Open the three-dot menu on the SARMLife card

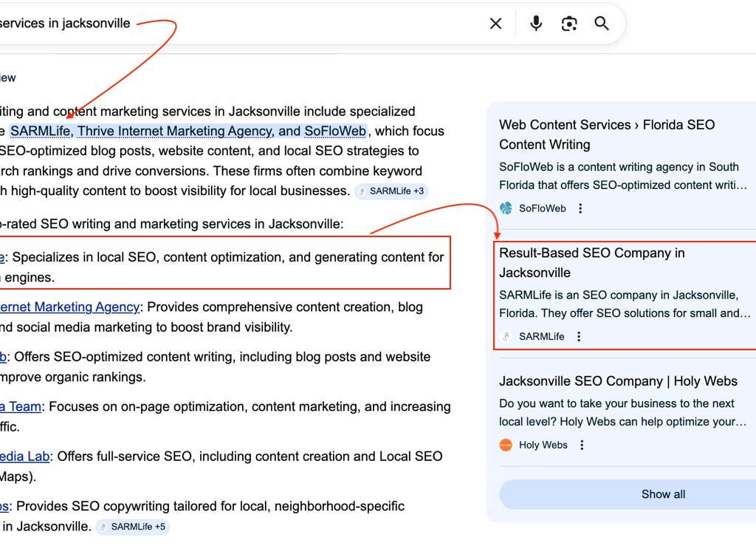click(x=579, y=336)
